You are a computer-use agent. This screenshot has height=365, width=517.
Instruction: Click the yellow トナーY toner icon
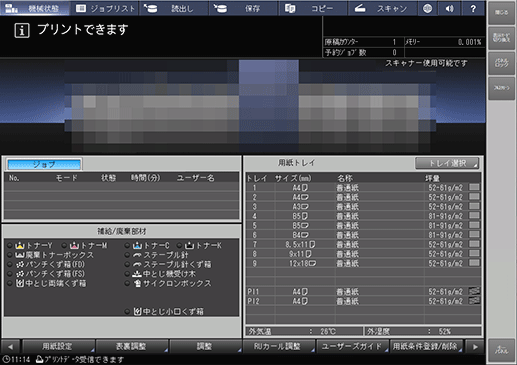[x=20, y=246]
